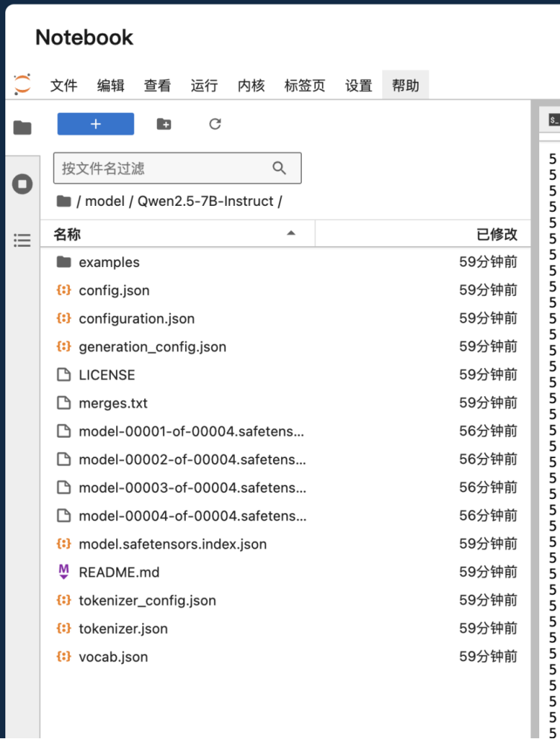Click the file icon beside merges.txt

64,403
